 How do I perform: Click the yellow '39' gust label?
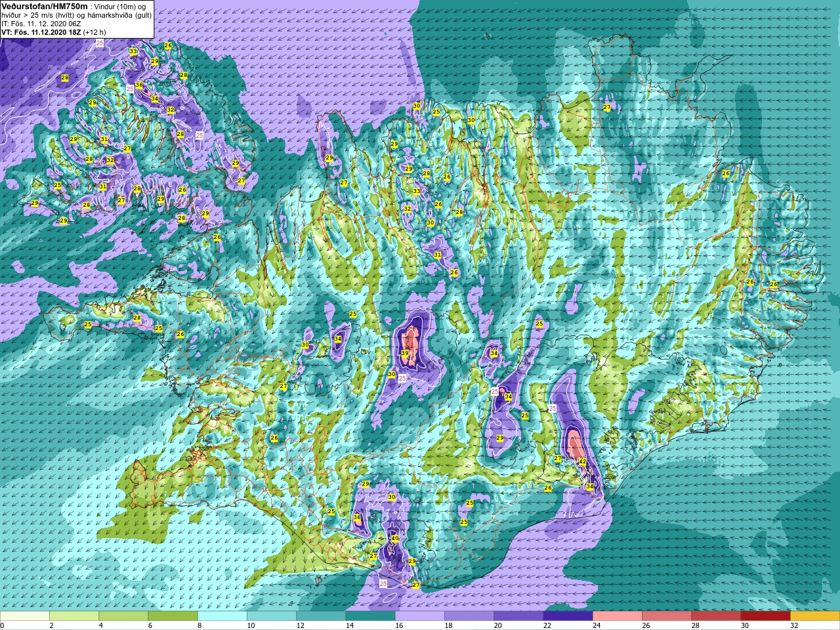(x=405, y=354)
